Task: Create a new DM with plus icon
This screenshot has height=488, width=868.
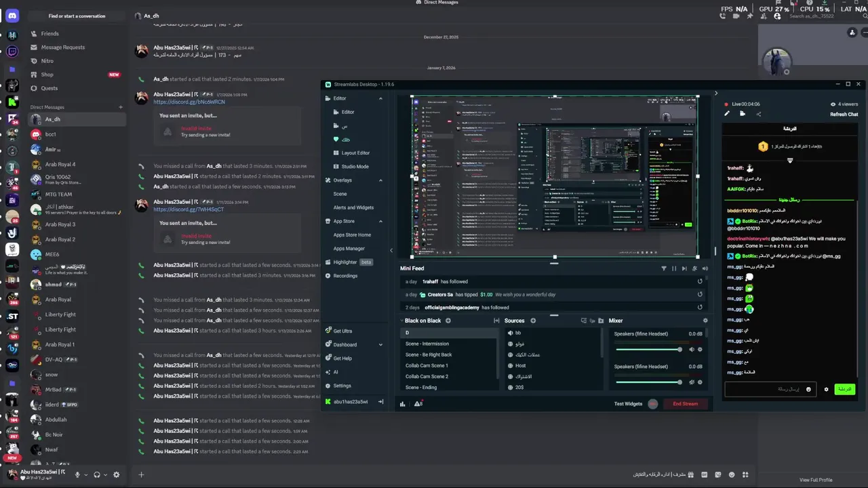Action: [x=121, y=107]
